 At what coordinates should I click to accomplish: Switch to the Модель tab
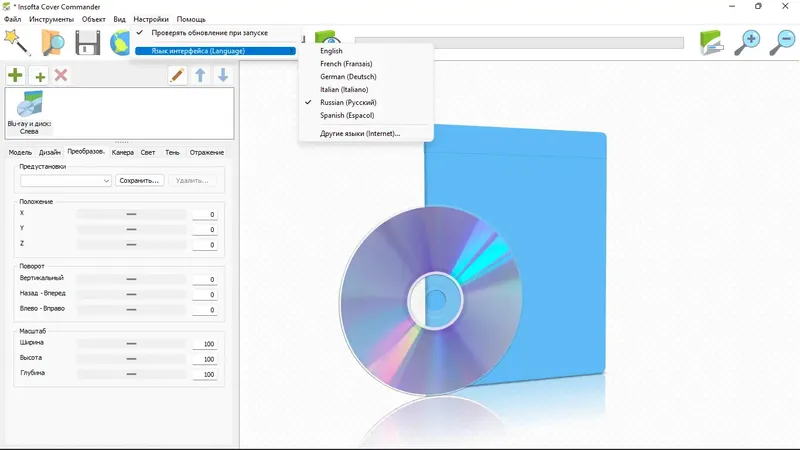[x=20, y=153]
